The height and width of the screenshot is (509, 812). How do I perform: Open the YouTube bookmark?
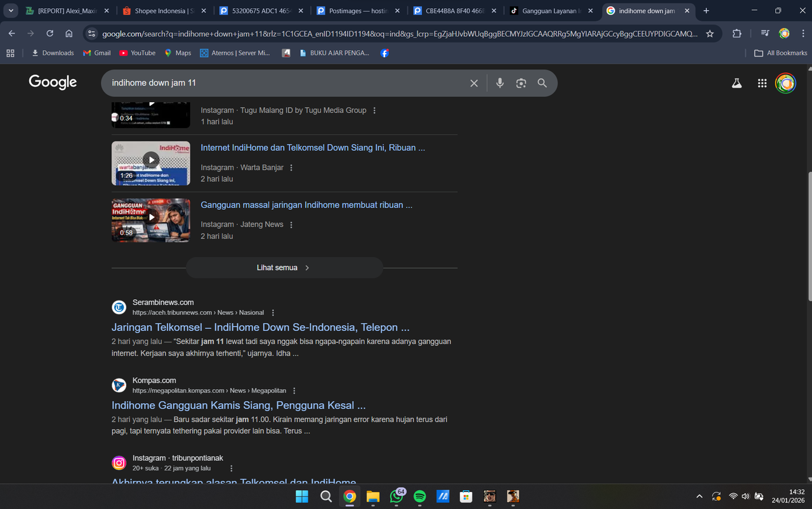pos(137,53)
